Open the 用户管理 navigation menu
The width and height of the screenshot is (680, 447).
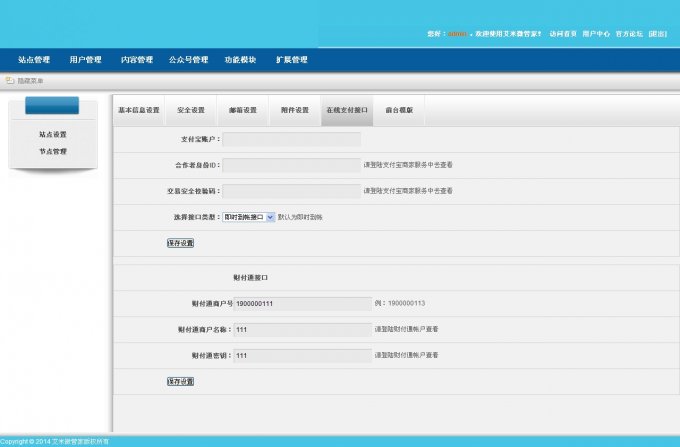tap(85, 60)
